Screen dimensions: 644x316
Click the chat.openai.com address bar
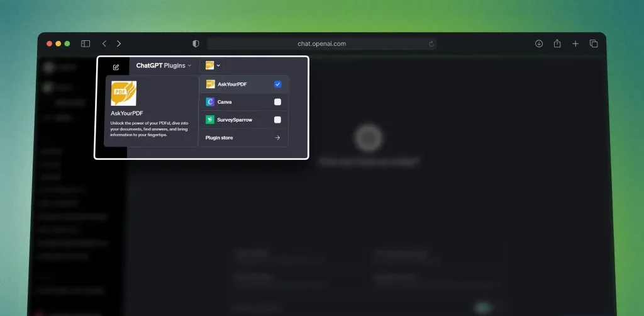tap(321, 44)
